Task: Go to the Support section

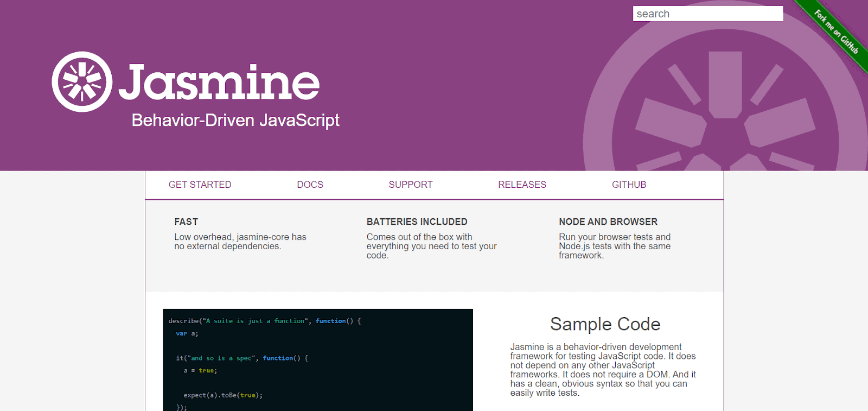Action: [410, 185]
